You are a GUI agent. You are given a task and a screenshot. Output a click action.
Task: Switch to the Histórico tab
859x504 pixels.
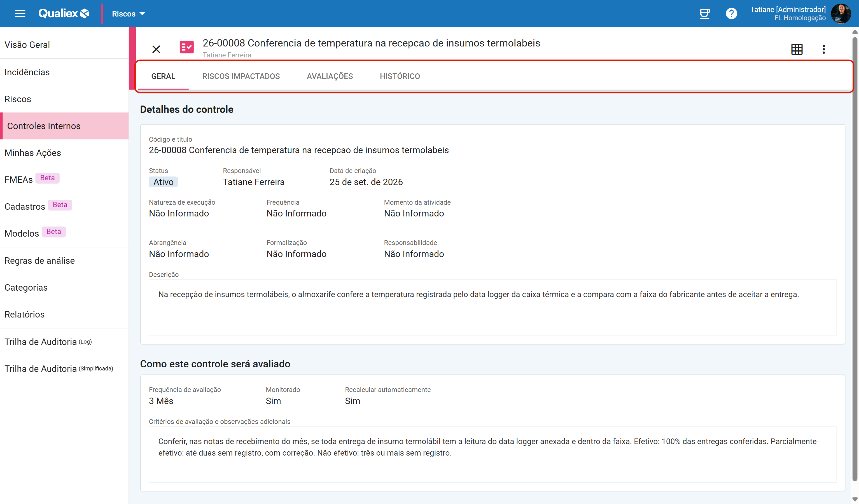click(x=400, y=76)
